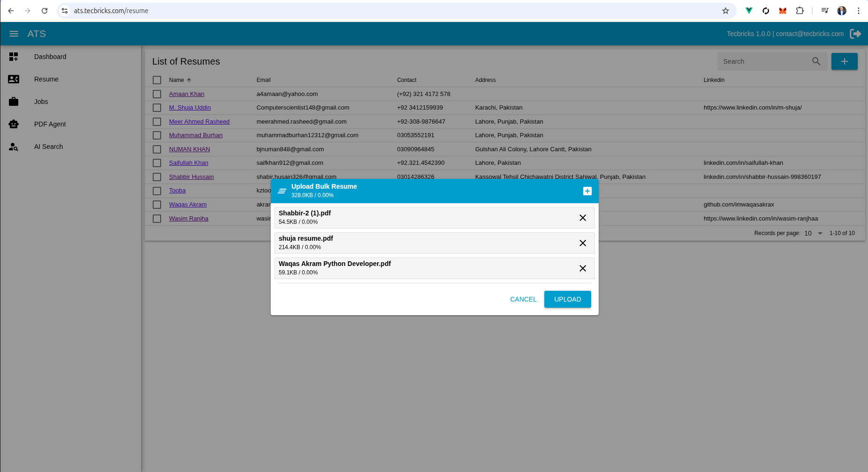868x472 pixels.
Task: Click the AI Search person icon
Action: pyautogui.click(x=14, y=147)
